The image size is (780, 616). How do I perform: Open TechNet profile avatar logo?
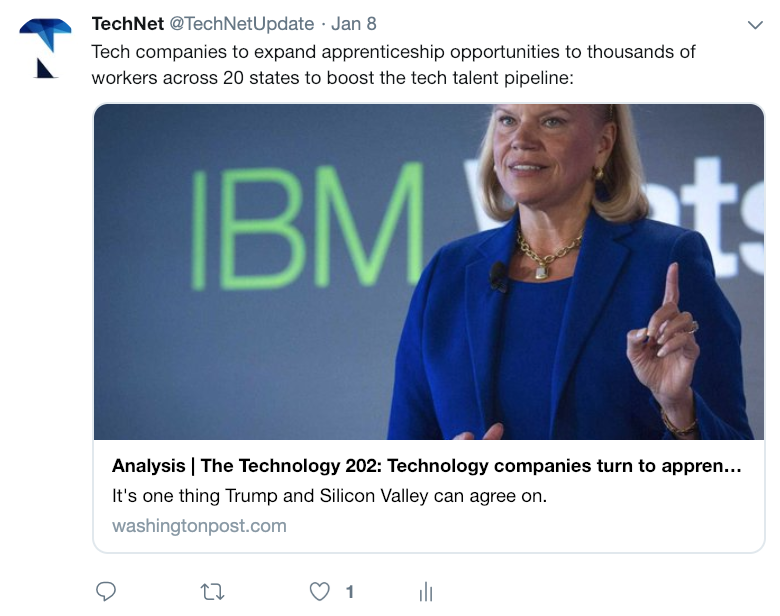pyautogui.click(x=45, y=48)
